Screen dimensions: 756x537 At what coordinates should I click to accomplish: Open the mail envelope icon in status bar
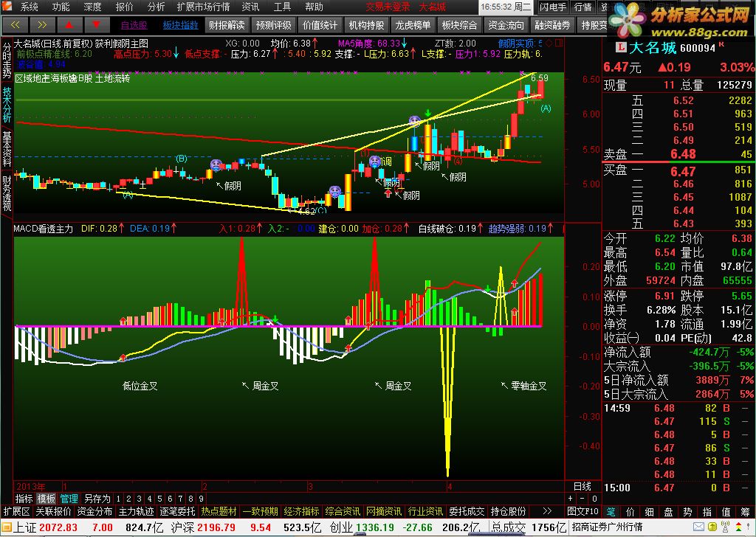pos(698,527)
